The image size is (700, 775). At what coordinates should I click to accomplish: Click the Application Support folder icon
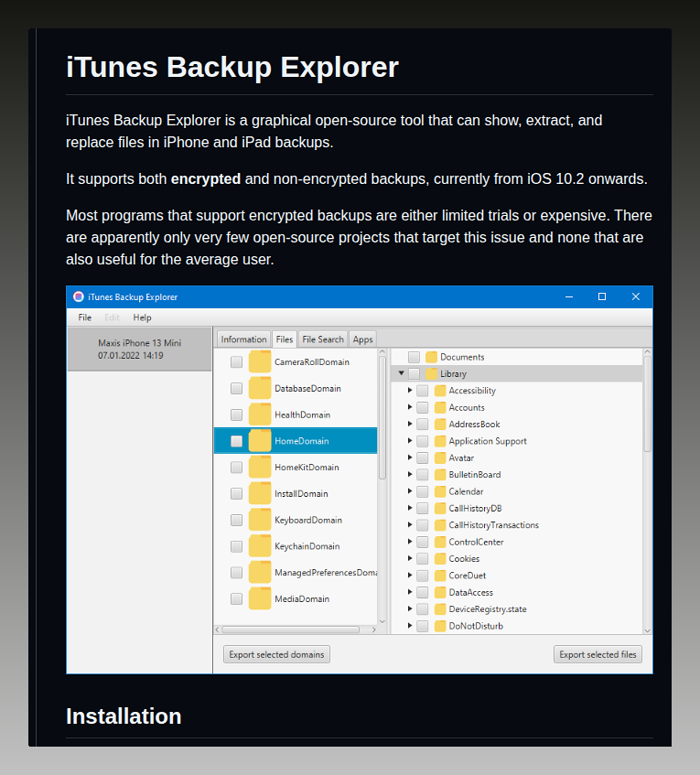click(x=440, y=441)
